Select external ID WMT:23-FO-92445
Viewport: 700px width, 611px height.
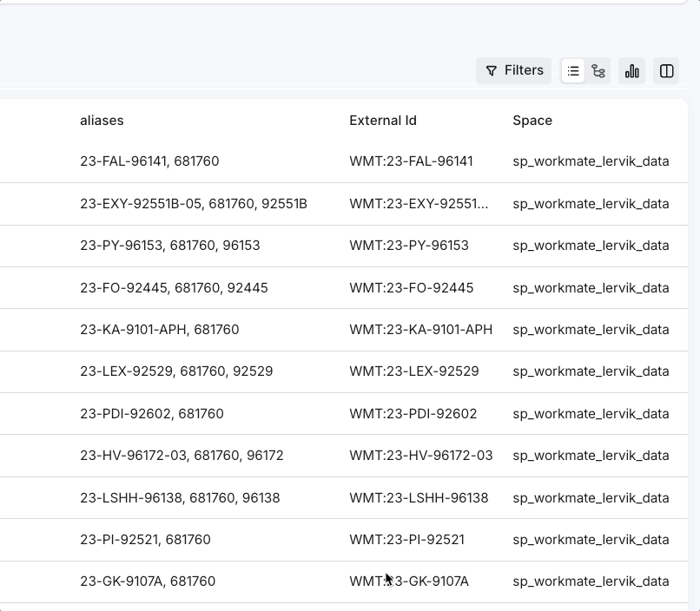(x=412, y=287)
